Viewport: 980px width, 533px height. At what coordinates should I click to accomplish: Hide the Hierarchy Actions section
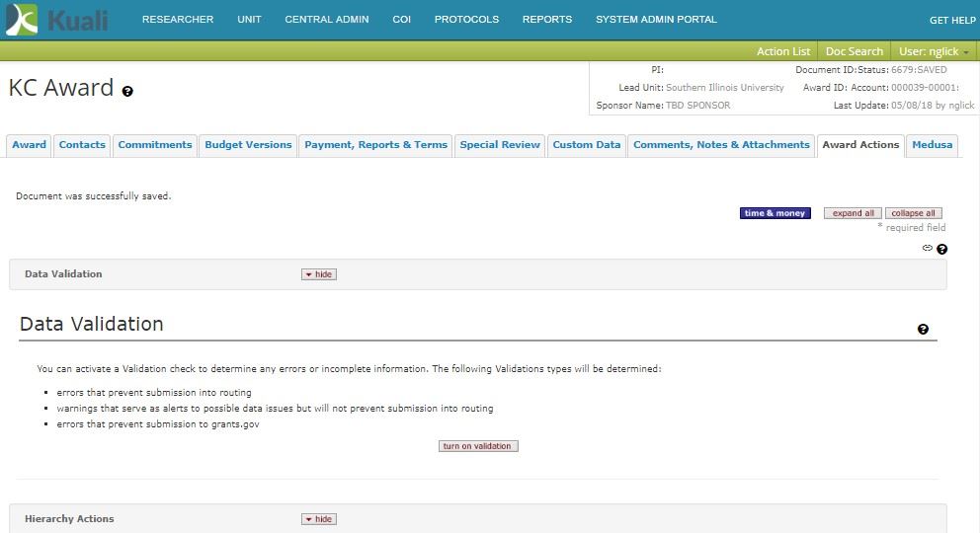[x=319, y=519]
